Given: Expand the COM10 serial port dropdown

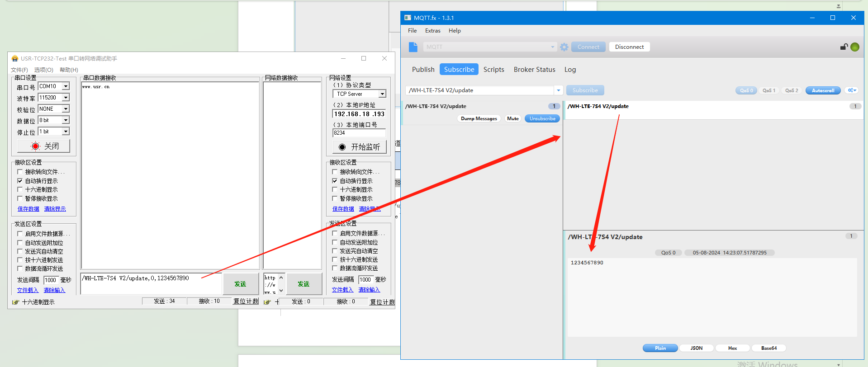Looking at the screenshot, I should (66, 86).
